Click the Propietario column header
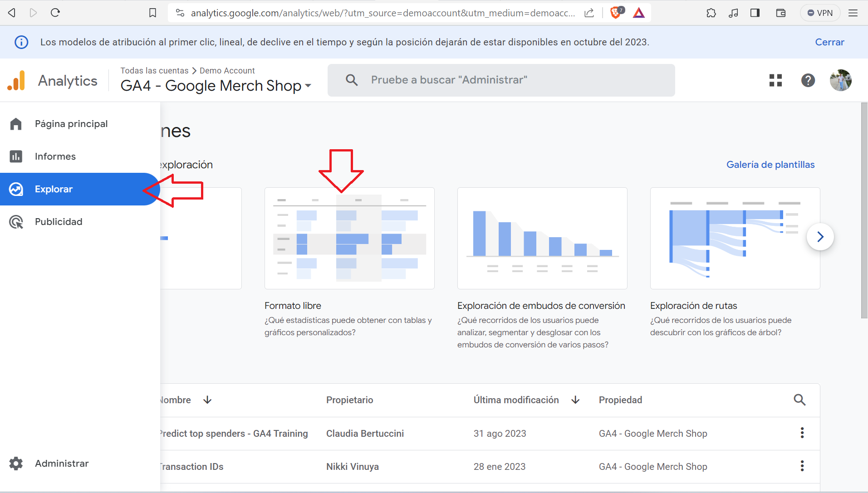868x493 pixels. click(x=349, y=400)
